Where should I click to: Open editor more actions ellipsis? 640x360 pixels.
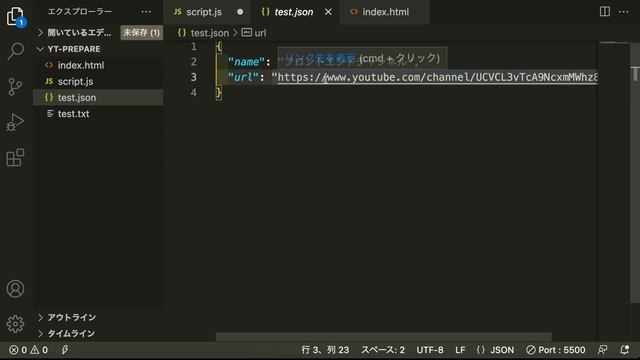tap(624, 12)
